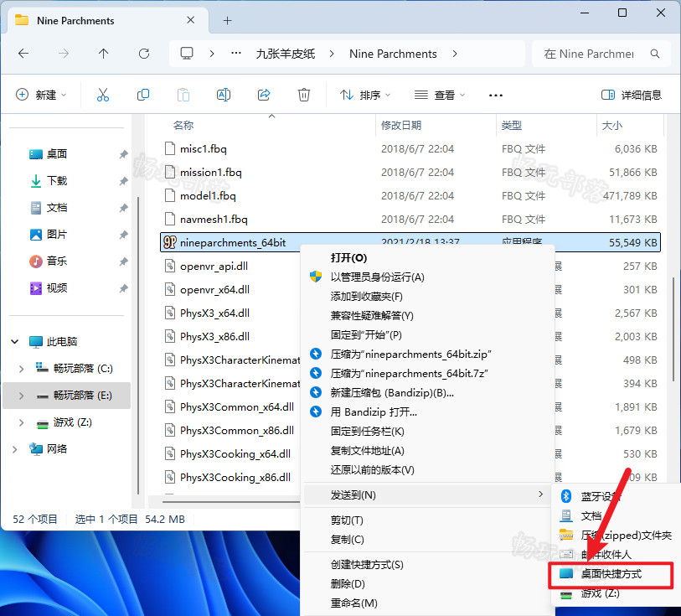Choose 删除(D) in context menu

coord(429,584)
